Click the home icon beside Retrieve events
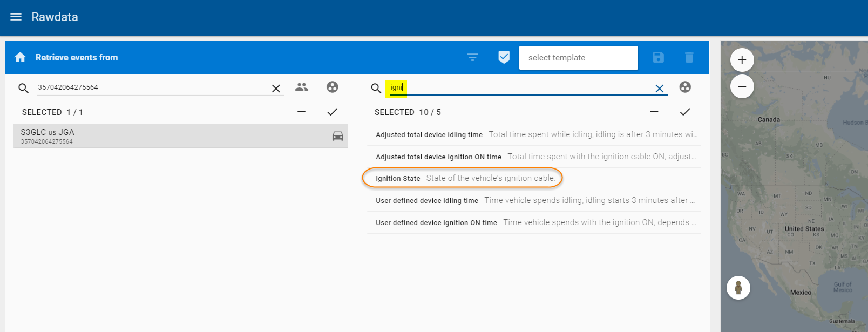 pyautogui.click(x=21, y=57)
